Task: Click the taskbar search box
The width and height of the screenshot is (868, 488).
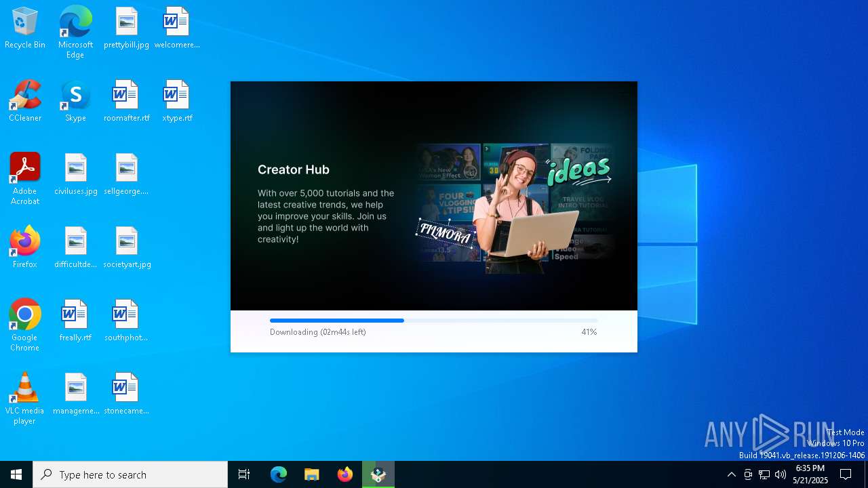Action: (130, 474)
